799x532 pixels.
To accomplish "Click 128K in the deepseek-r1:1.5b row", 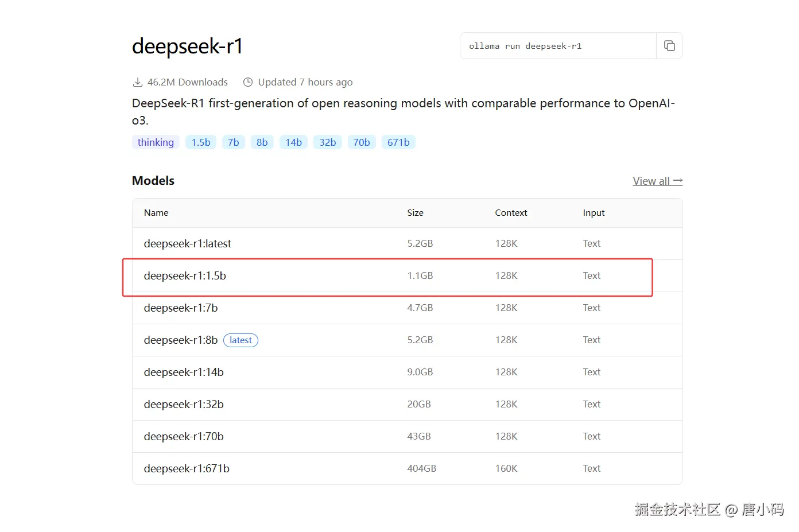I will [x=506, y=275].
